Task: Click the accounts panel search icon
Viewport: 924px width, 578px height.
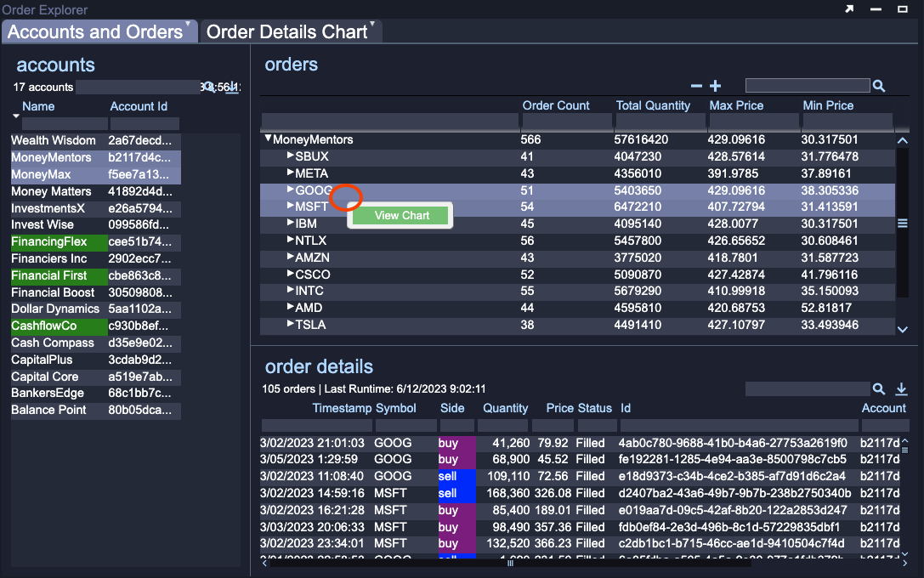Action: pyautogui.click(x=207, y=87)
